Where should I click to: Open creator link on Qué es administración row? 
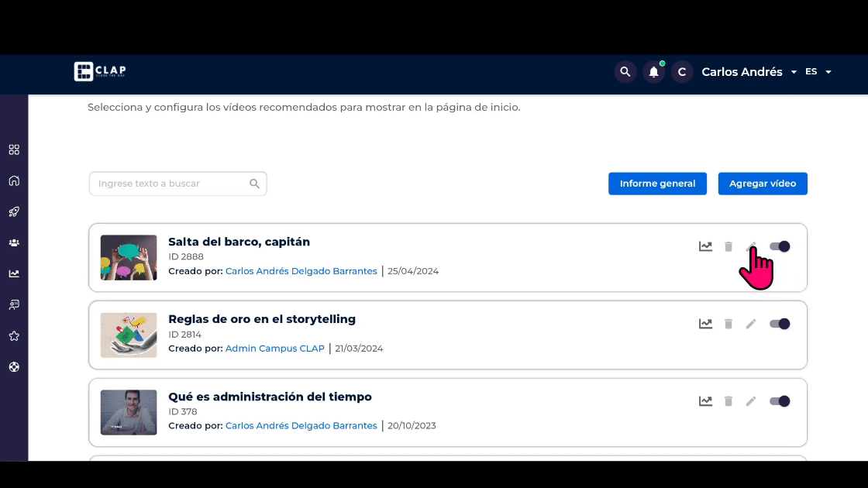pyautogui.click(x=301, y=426)
